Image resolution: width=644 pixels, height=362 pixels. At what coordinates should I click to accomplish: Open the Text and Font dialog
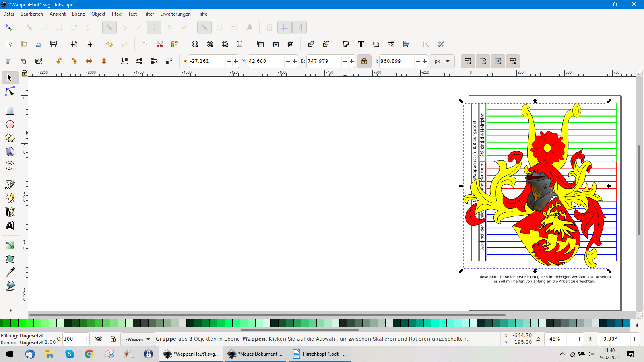point(361,44)
